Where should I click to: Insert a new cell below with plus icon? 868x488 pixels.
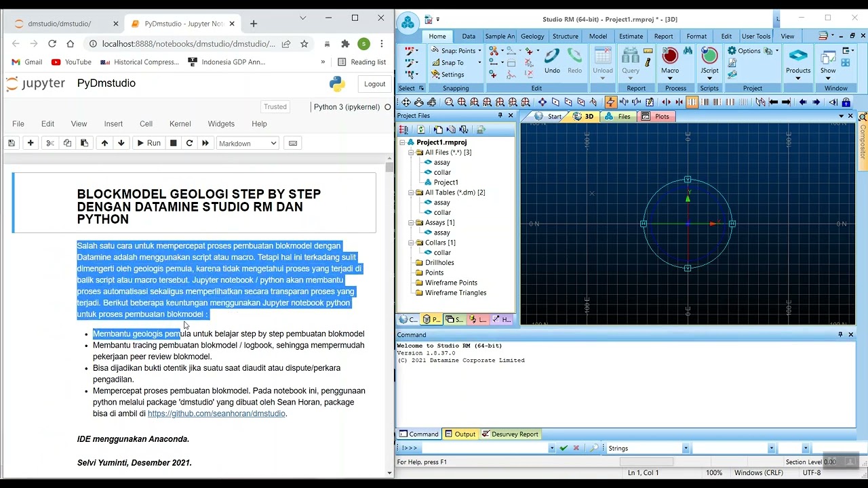(31, 143)
